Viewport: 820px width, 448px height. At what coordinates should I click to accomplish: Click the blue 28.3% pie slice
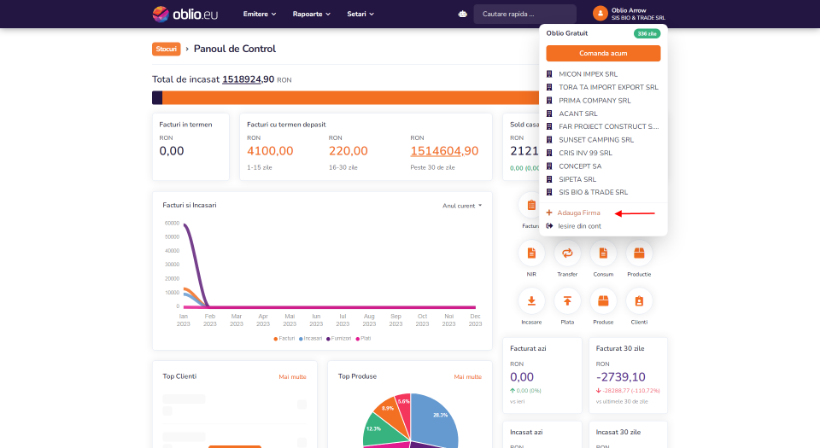(435, 418)
